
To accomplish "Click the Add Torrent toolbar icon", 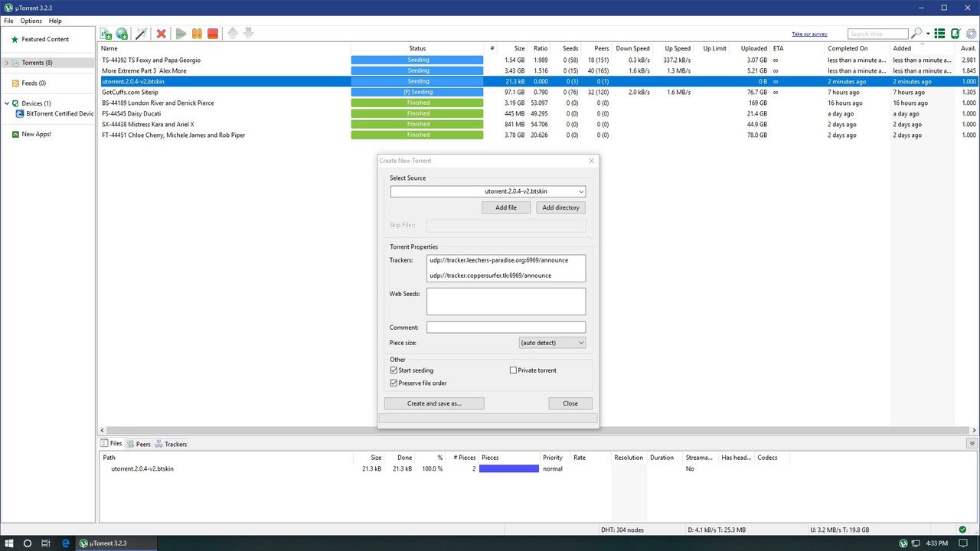I will [x=106, y=34].
